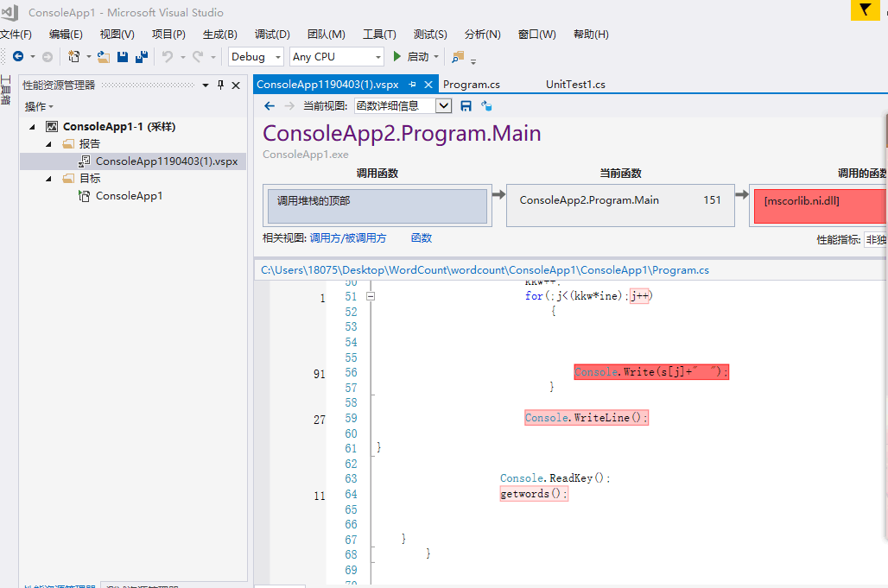Open the performance explorer window options arrow
This screenshot has height=588, width=888.
tap(206, 85)
